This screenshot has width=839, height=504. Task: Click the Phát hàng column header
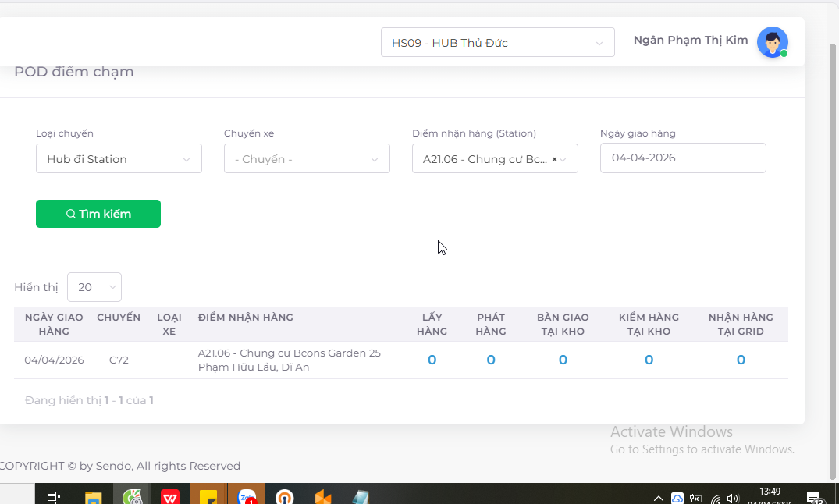pyautogui.click(x=491, y=325)
